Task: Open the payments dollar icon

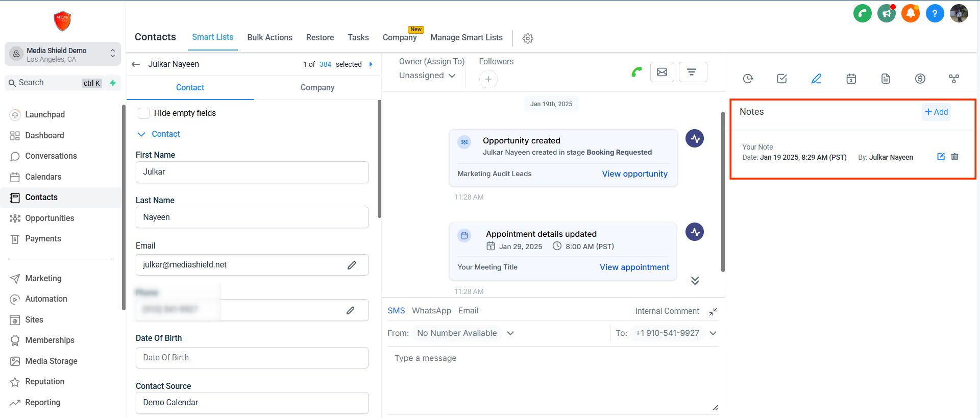Action: tap(920, 79)
